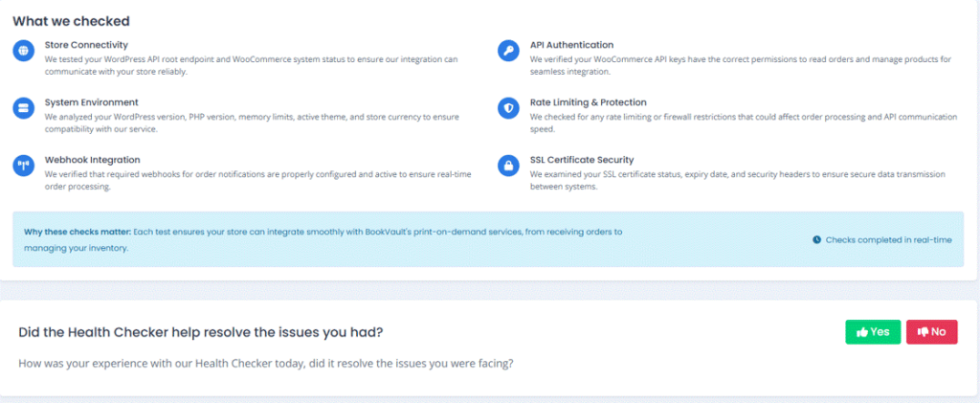Click the server icon beside System Environment
Viewport: 980px width, 403px height.
pos(24,108)
